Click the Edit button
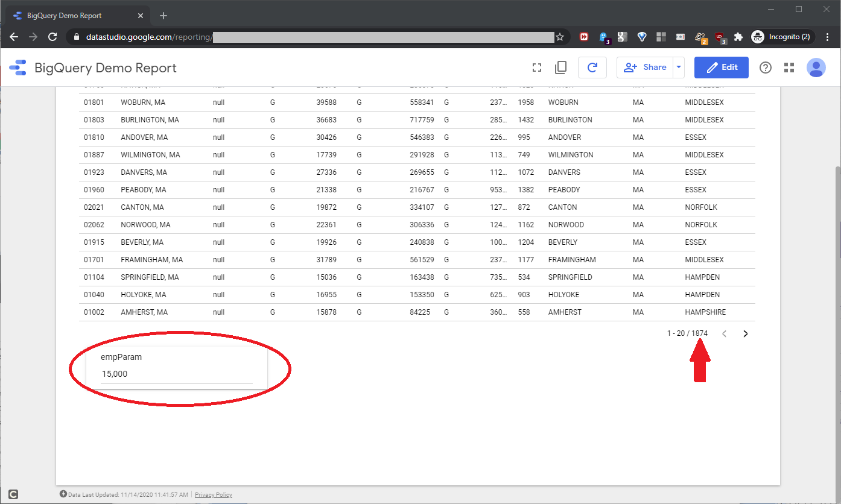841x504 pixels. pos(722,68)
